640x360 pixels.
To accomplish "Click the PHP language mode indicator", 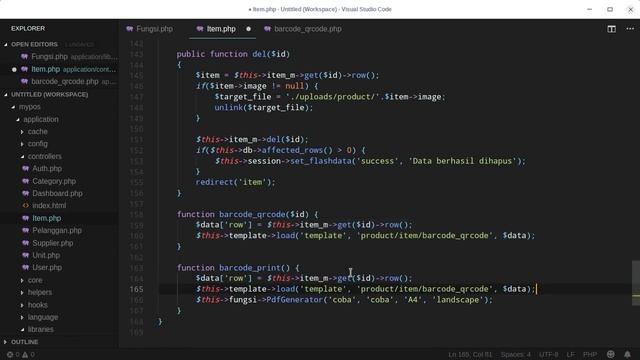I will (590, 355).
